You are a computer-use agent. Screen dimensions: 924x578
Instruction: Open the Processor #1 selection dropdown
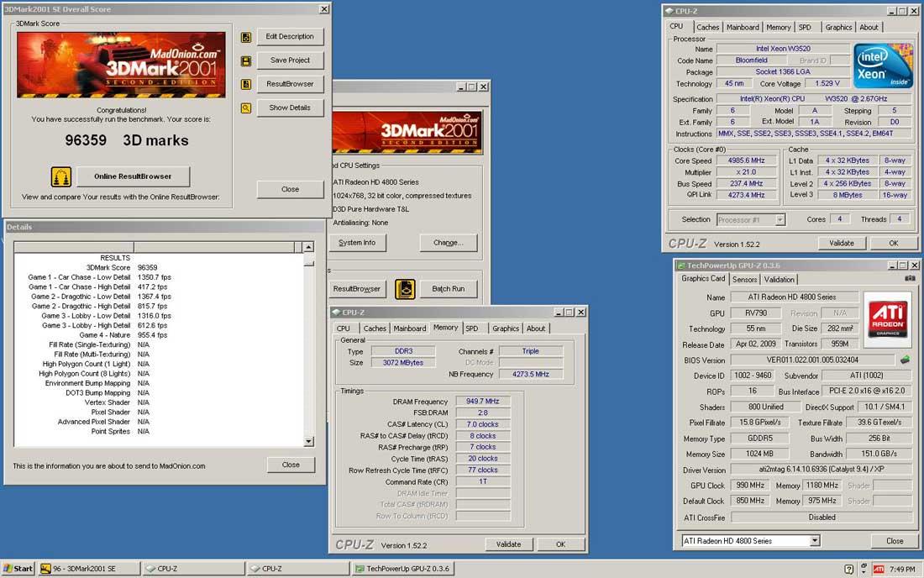click(x=780, y=220)
